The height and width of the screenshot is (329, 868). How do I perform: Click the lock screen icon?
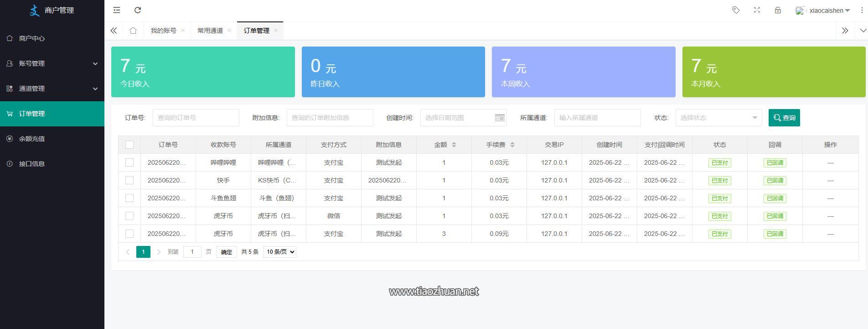778,10
